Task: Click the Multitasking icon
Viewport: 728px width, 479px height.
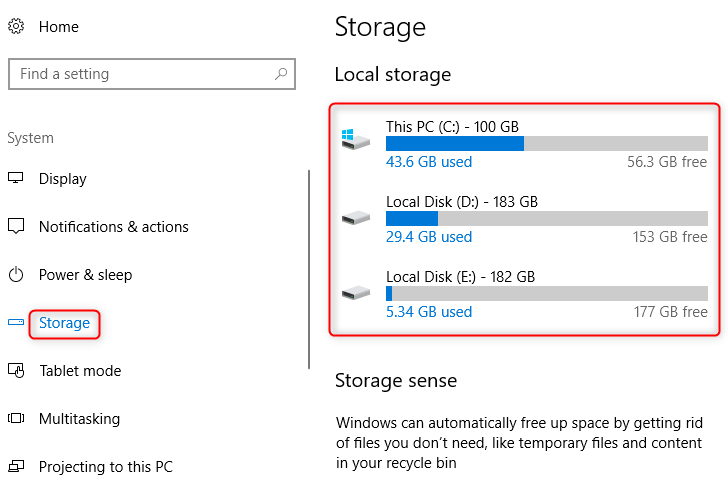Action: (x=15, y=419)
